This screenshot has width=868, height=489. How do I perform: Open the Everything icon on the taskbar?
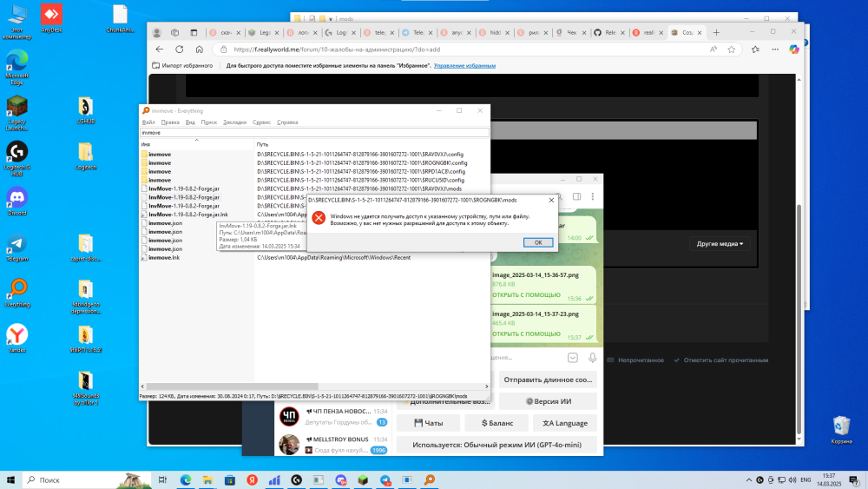coord(429,479)
